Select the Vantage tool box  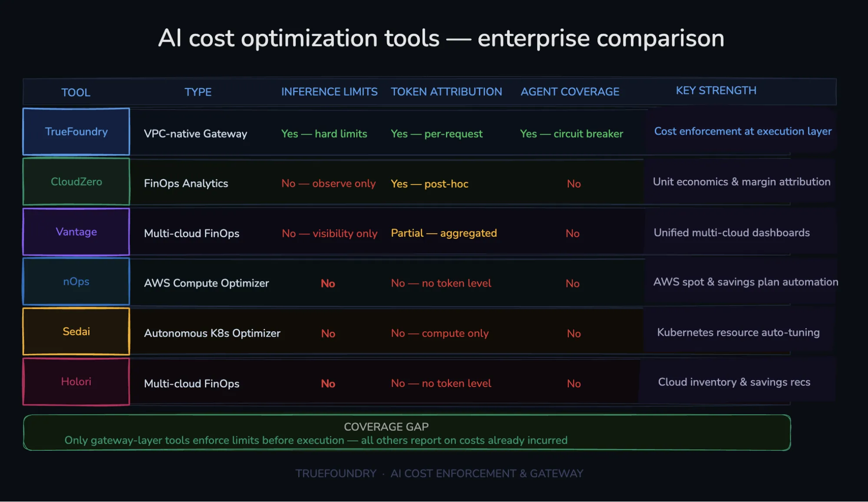[x=76, y=232]
